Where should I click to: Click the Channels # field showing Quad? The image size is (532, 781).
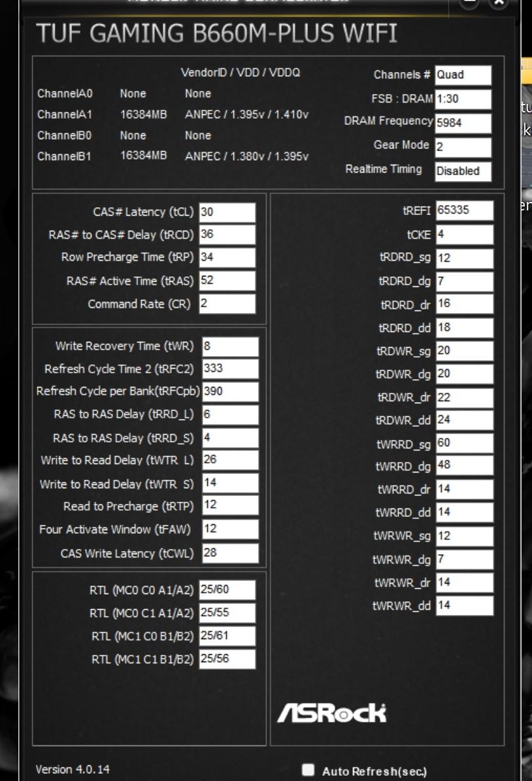(463, 75)
